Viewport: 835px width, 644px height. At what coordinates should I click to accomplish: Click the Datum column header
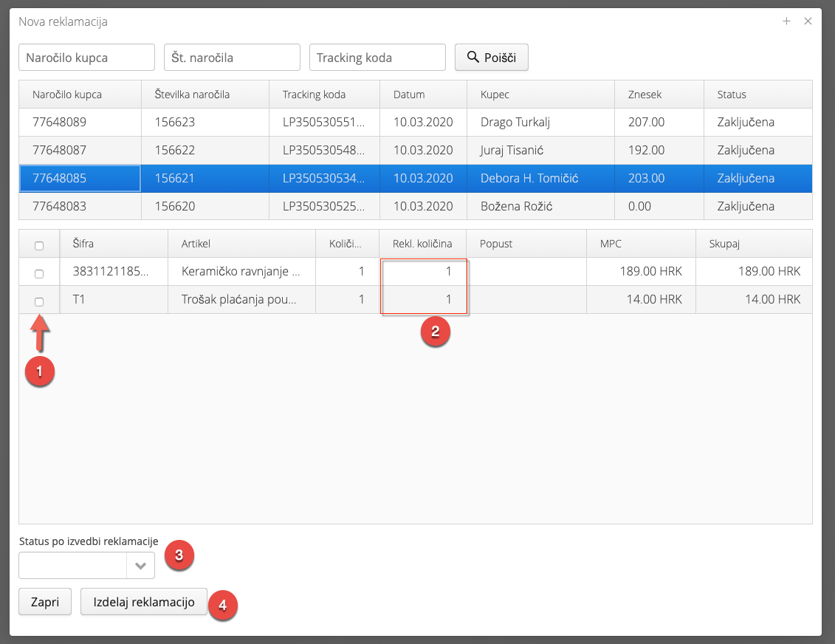point(423,95)
